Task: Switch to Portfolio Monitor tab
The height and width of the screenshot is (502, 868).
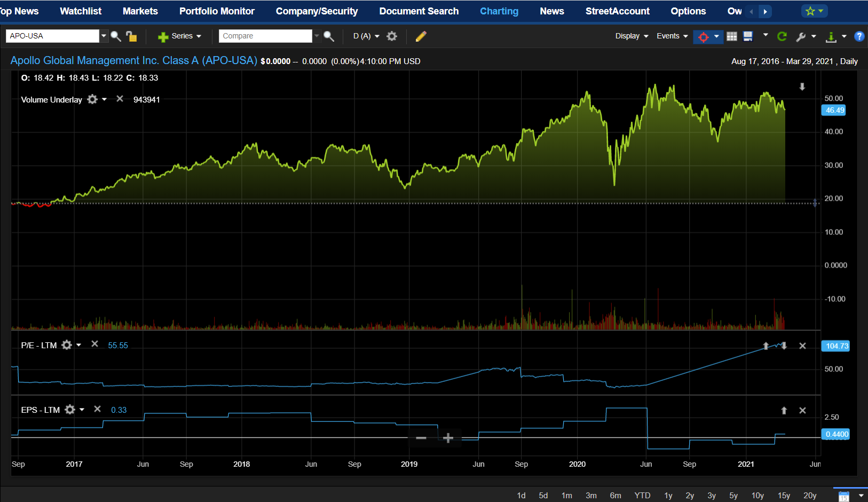Action: point(217,11)
